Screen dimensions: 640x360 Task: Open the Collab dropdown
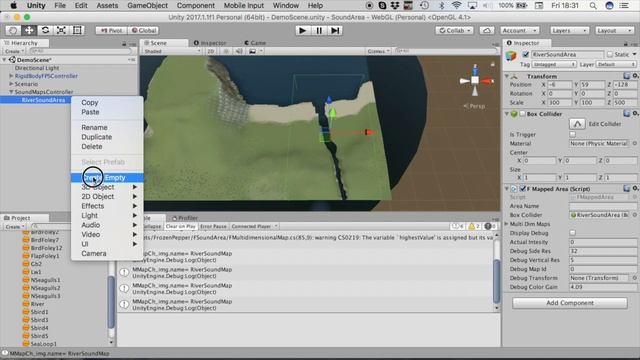(455, 31)
